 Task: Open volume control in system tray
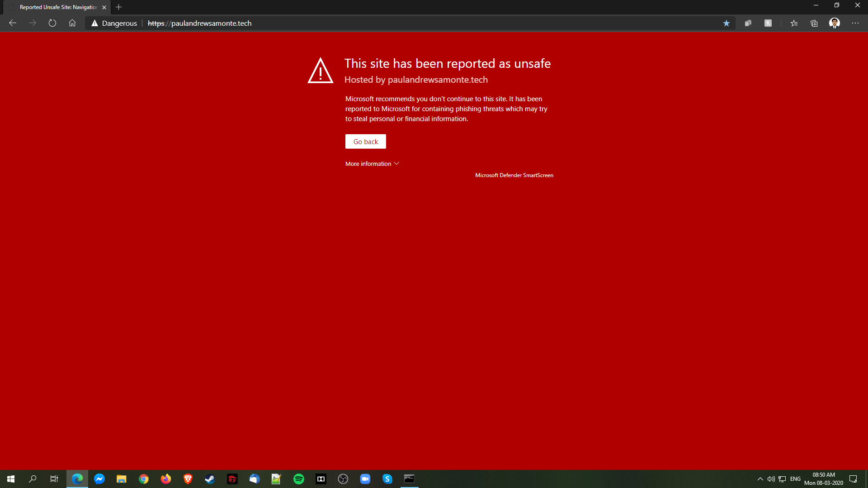[771, 479]
